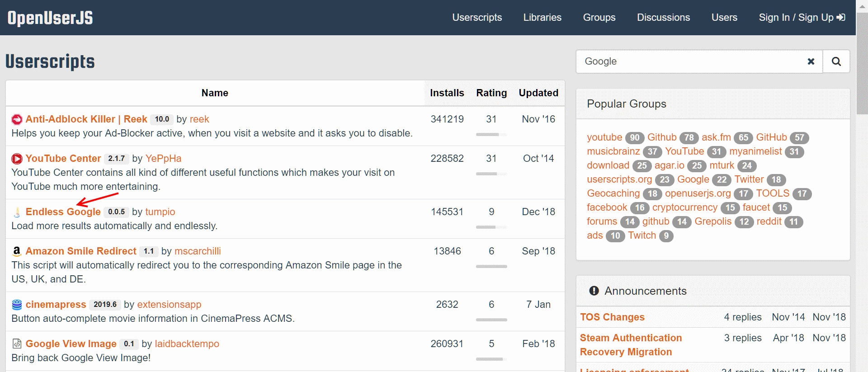View author laidbacktempo's profile
Screen dimensions: 868x372
point(187,344)
